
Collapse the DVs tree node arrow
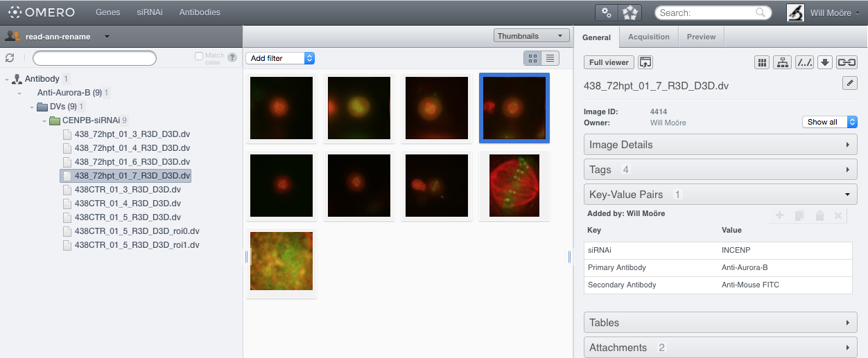pyautogui.click(x=32, y=107)
